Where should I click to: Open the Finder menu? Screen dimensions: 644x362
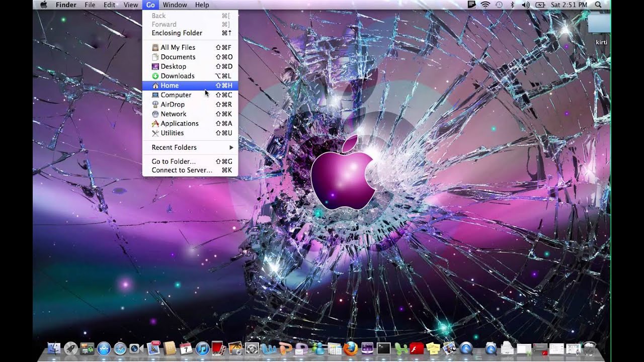pos(66,5)
